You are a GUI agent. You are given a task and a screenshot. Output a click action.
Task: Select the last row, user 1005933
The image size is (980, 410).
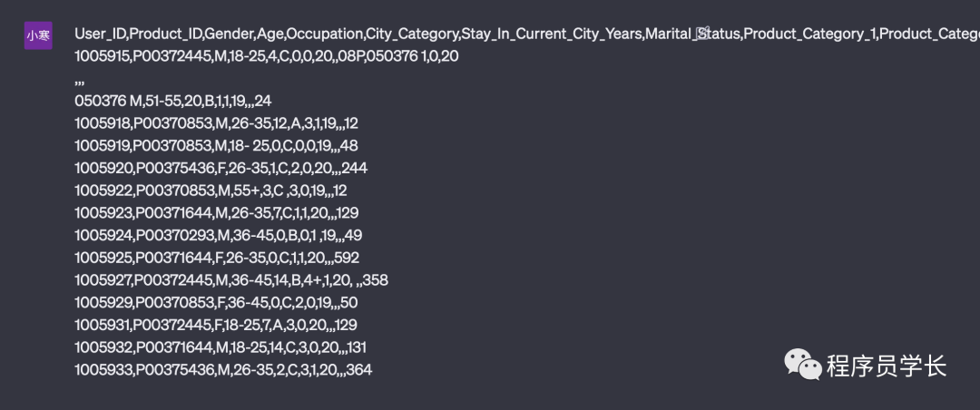pos(222,370)
